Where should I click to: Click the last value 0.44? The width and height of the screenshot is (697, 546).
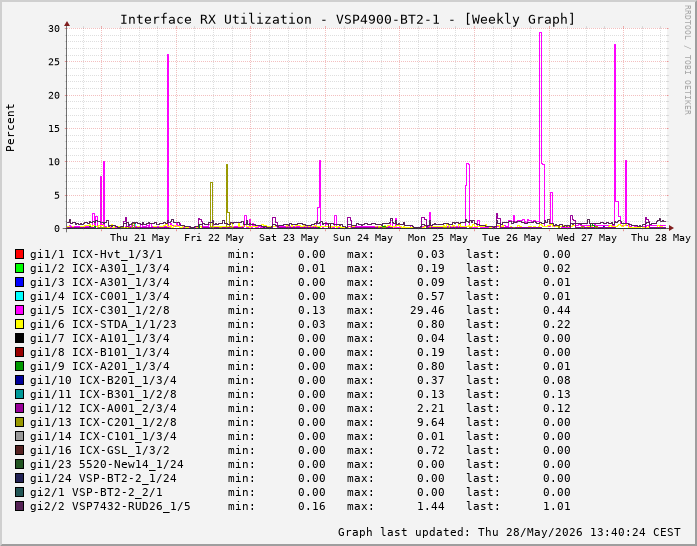click(x=557, y=310)
